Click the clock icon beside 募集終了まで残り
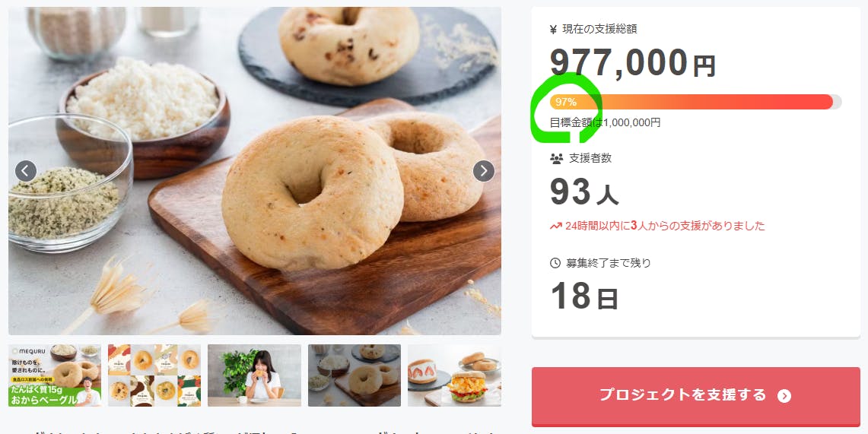The height and width of the screenshot is (434, 868). pyautogui.click(x=555, y=263)
